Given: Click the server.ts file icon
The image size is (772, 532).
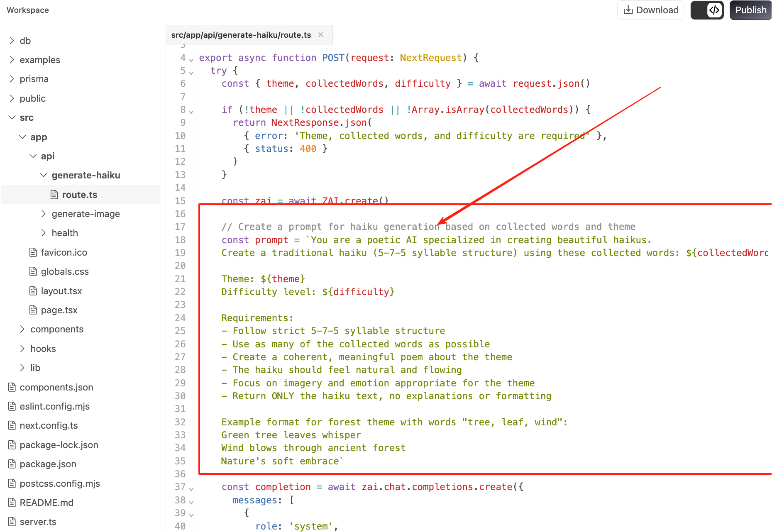Looking at the screenshot, I should (12, 522).
